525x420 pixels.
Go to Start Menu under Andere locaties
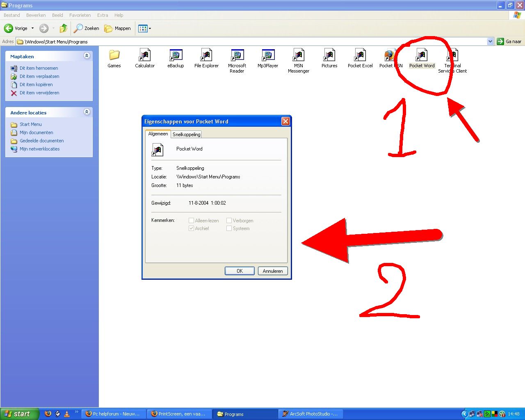tap(31, 124)
